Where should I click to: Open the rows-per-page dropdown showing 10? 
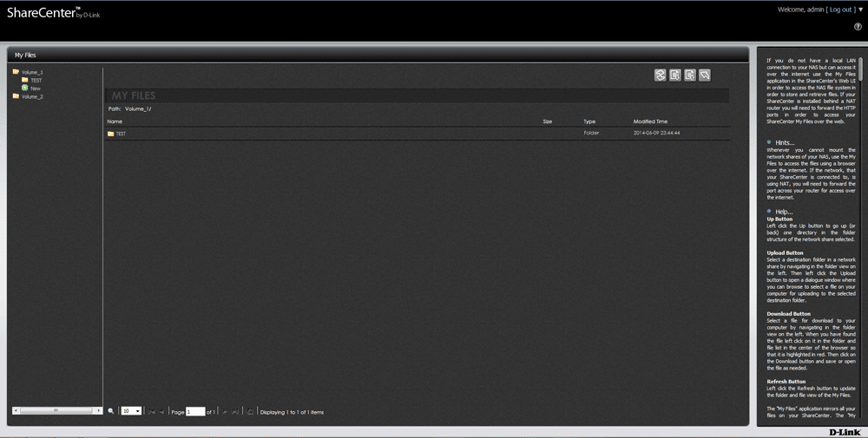coord(131,411)
